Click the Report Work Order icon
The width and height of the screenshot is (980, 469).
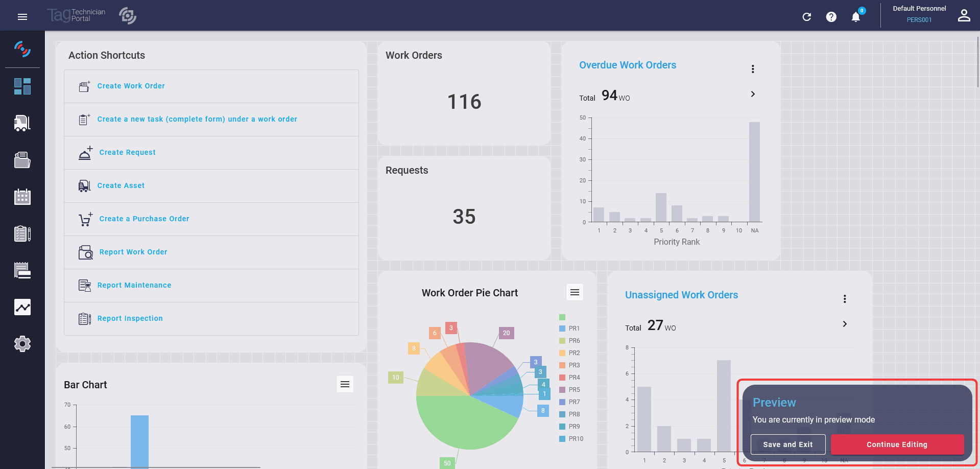point(86,252)
